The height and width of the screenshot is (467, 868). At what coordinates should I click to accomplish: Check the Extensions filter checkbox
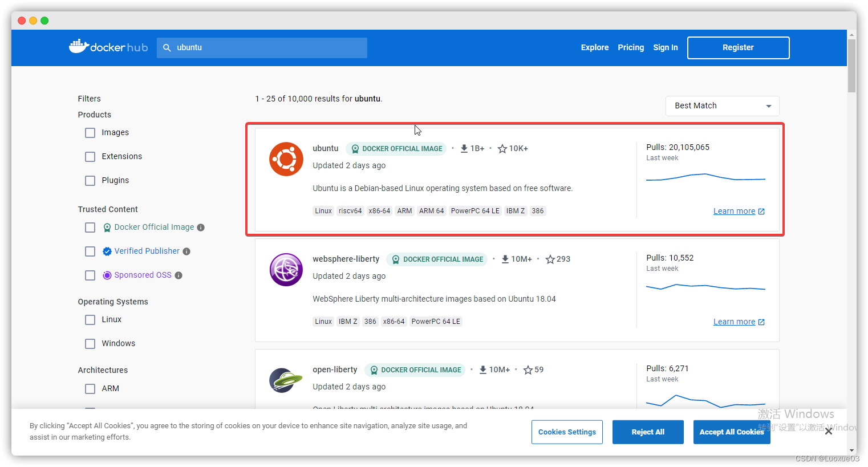(x=90, y=157)
